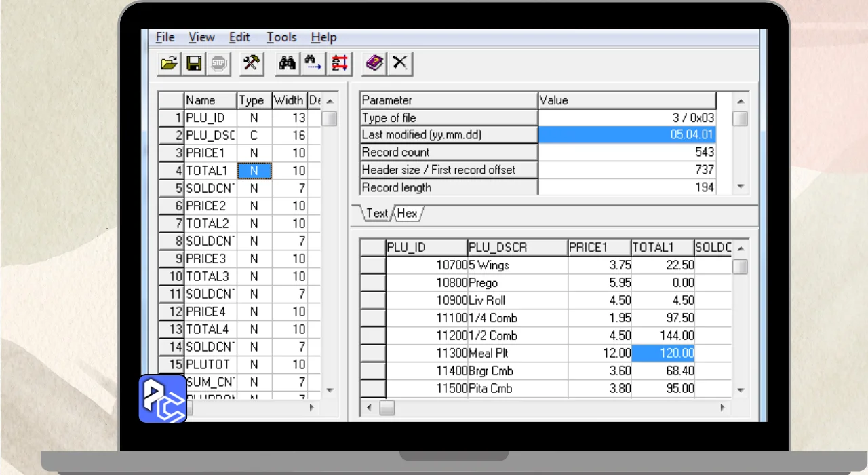Open the File menu

pyautogui.click(x=165, y=37)
